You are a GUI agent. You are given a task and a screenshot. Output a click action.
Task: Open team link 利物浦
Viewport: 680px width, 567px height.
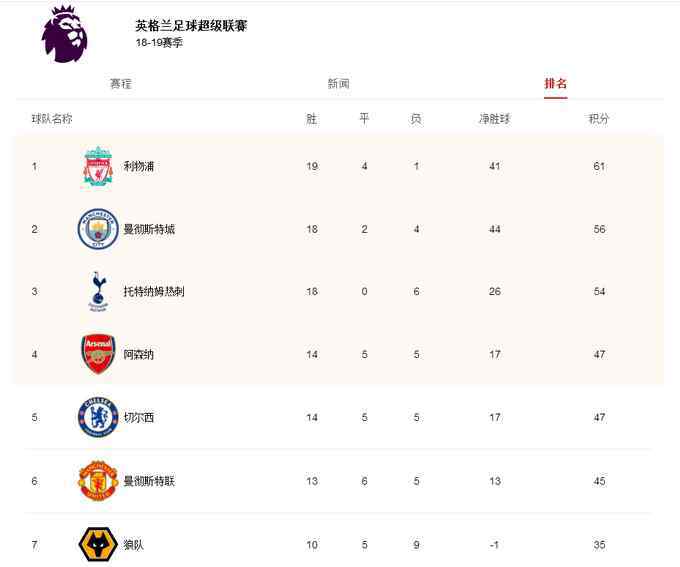pos(139,166)
